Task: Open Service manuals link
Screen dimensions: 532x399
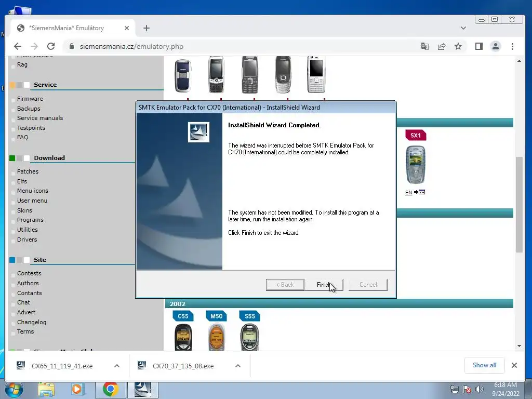Action: [x=40, y=118]
